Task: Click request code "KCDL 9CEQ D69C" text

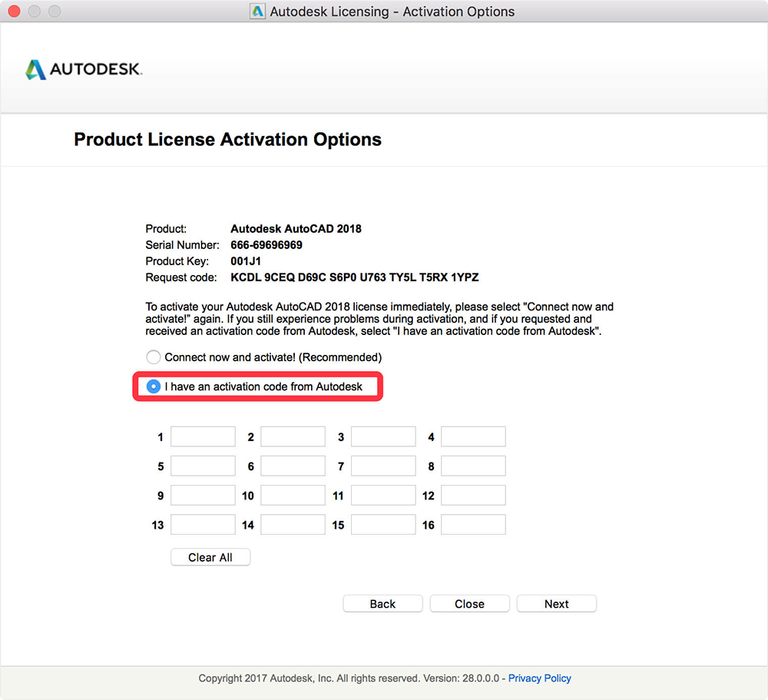Action: click(278, 277)
